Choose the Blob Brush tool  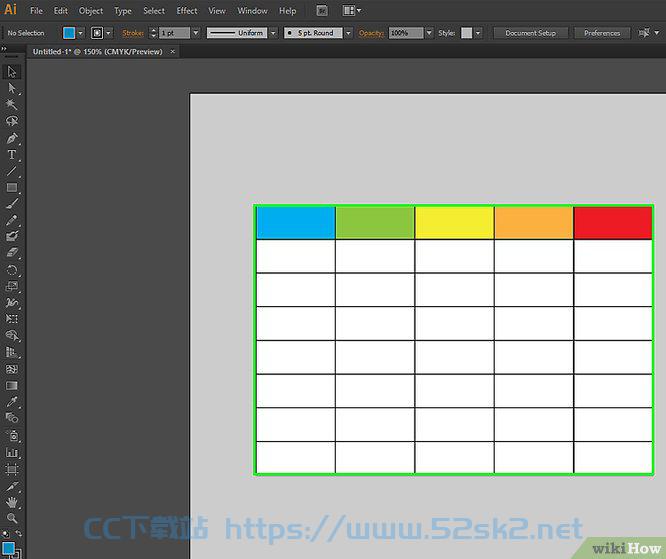11,237
